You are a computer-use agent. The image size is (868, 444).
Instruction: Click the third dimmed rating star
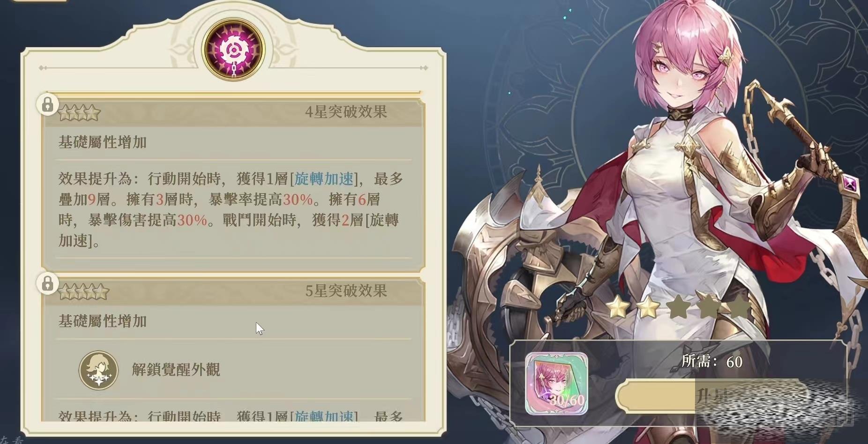[x=678, y=308]
